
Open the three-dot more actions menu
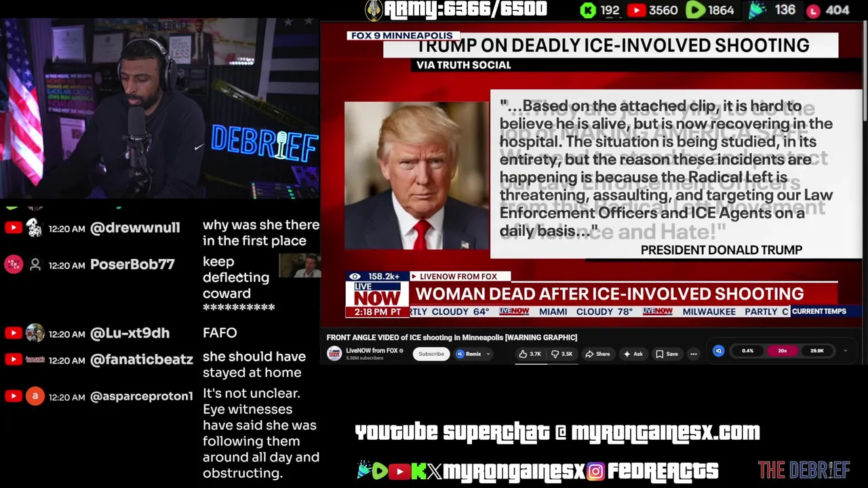(693, 354)
